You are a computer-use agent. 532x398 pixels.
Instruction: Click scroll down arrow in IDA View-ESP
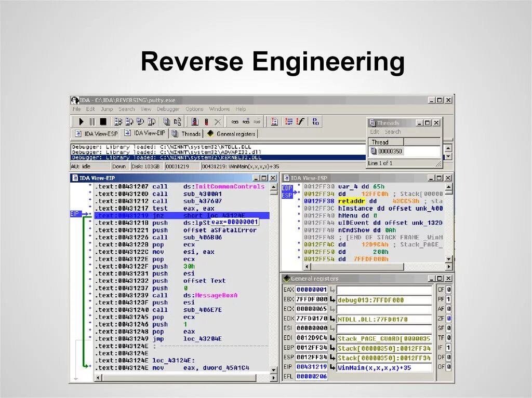[x=448, y=259]
